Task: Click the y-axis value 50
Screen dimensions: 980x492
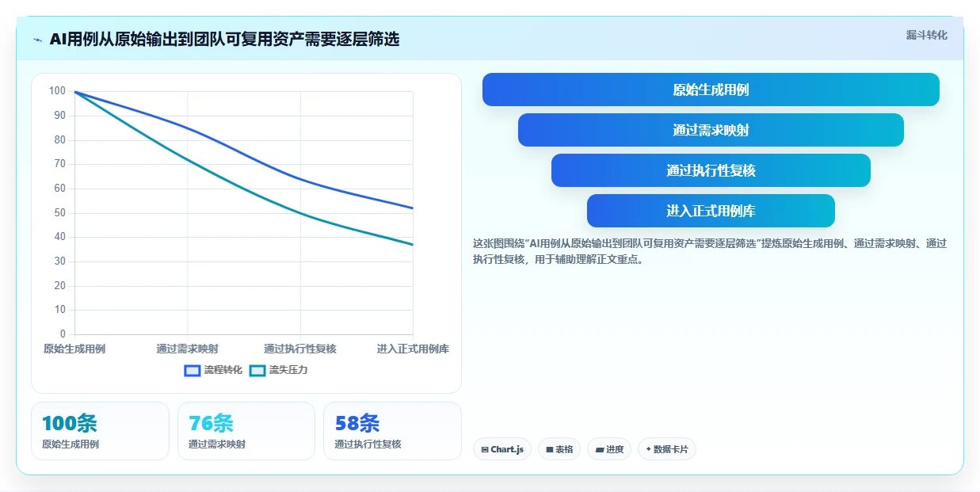Action: click(x=59, y=212)
